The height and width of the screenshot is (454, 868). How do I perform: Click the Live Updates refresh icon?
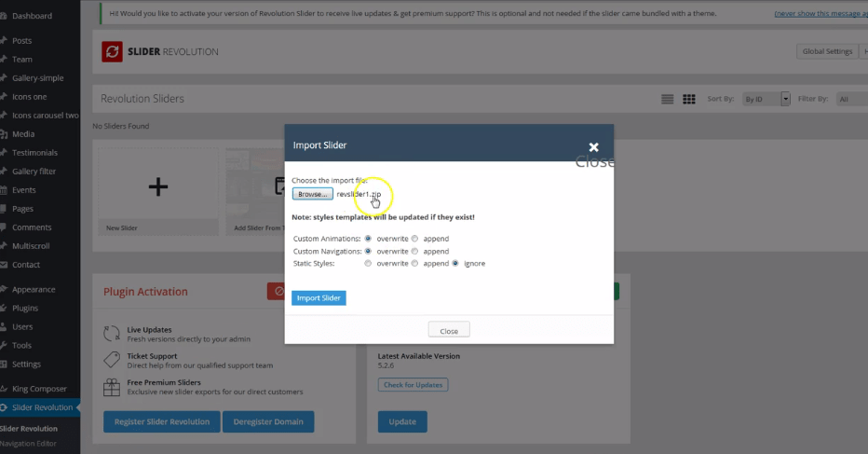coord(112,333)
